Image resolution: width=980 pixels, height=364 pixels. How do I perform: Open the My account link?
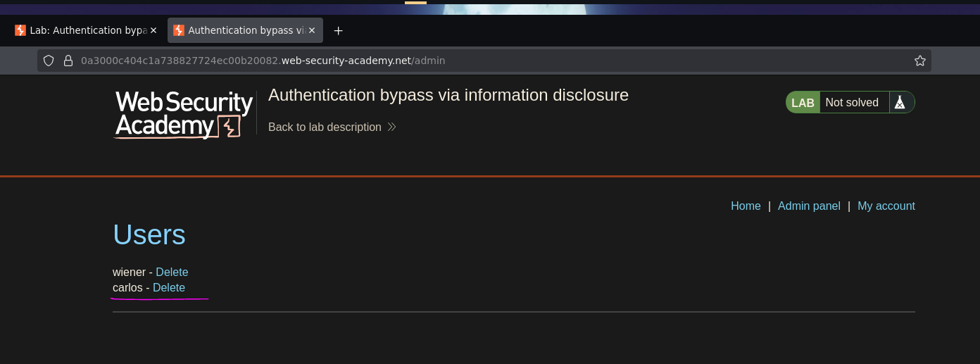[x=886, y=206]
